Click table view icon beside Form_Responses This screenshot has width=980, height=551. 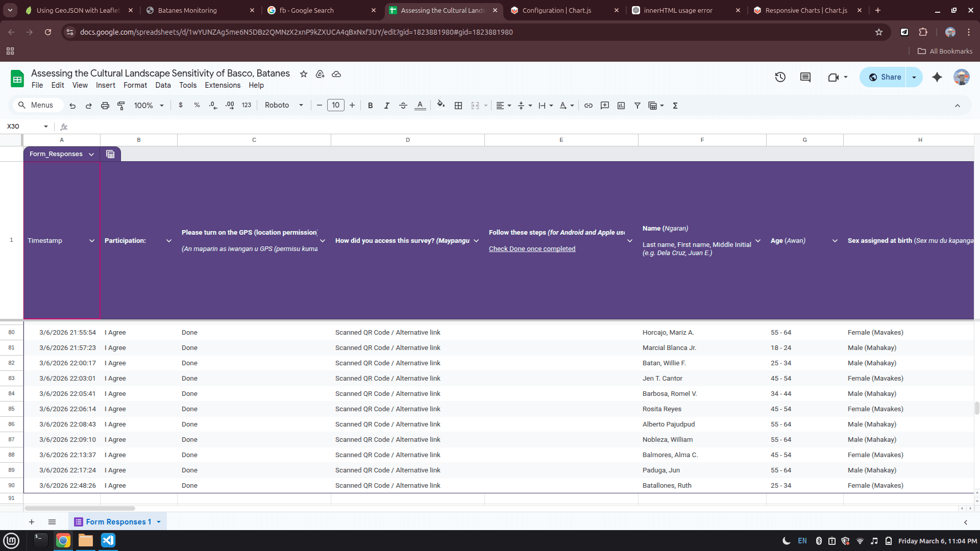coord(110,154)
